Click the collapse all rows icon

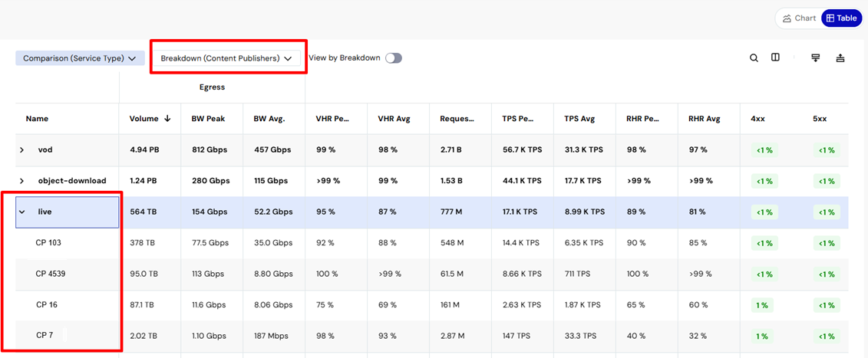(x=840, y=58)
